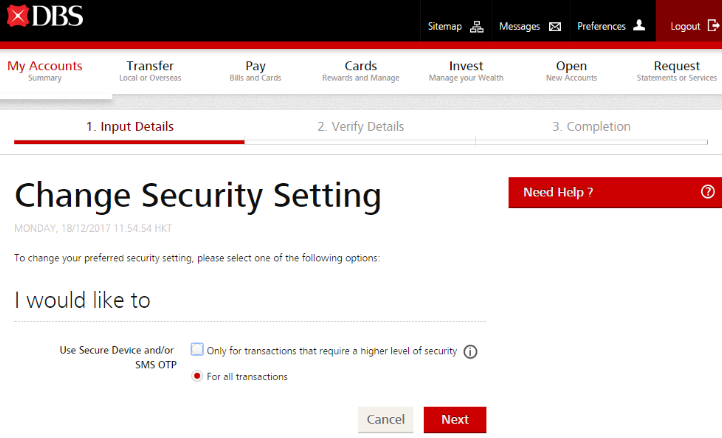Click the DBS logo
722x438 pixels.
43,18
